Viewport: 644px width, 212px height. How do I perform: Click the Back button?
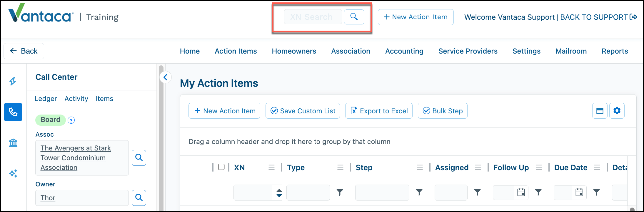tap(24, 51)
